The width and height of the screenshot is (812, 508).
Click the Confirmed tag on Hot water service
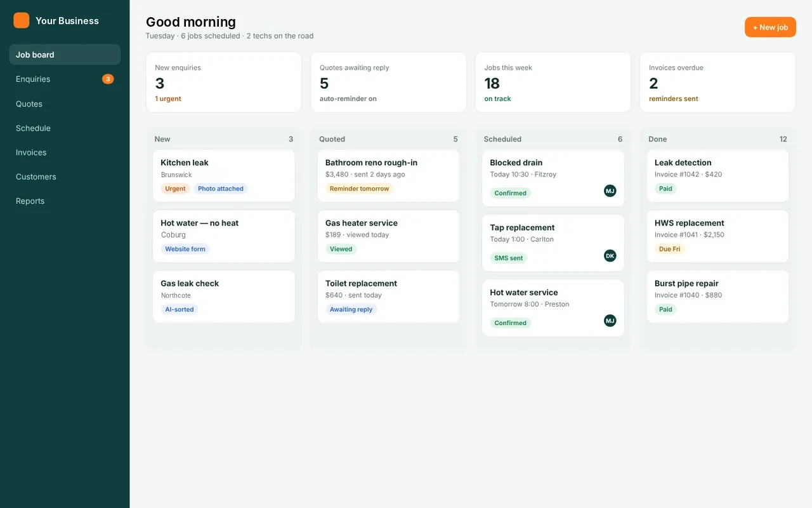pos(511,323)
